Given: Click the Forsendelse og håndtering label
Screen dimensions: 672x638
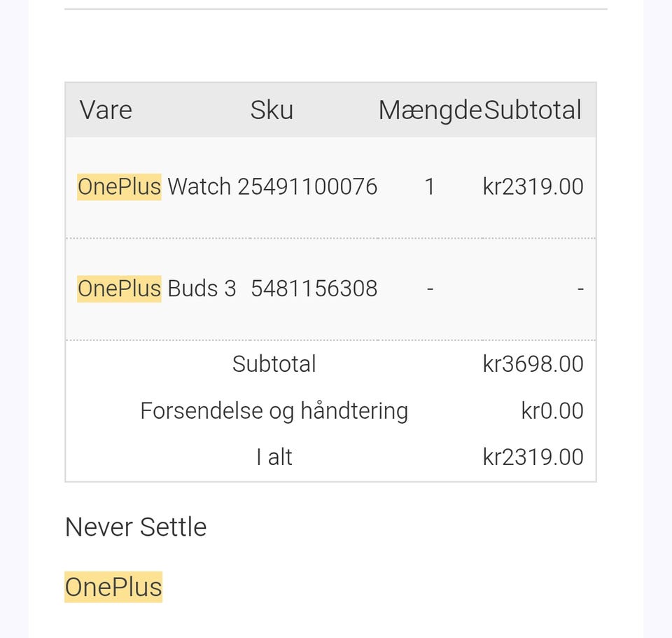Looking at the screenshot, I should click(274, 410).
